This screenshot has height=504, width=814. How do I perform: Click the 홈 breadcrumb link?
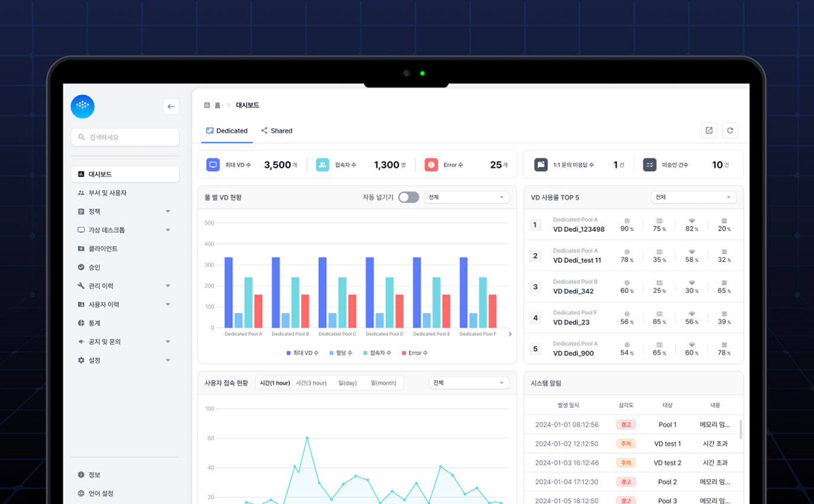click(217, 105)
